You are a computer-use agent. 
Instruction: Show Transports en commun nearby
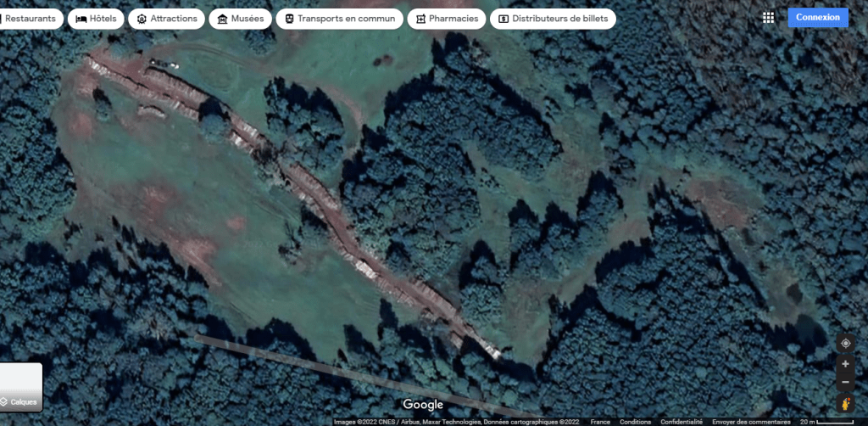click(x=339, y=19)
